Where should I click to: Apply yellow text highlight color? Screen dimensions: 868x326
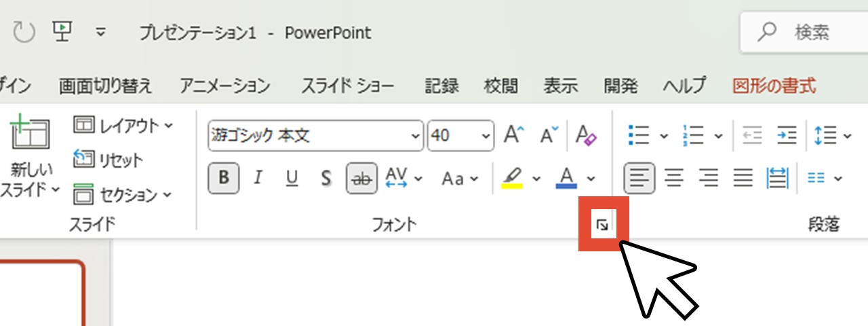[x=512, y=178]
